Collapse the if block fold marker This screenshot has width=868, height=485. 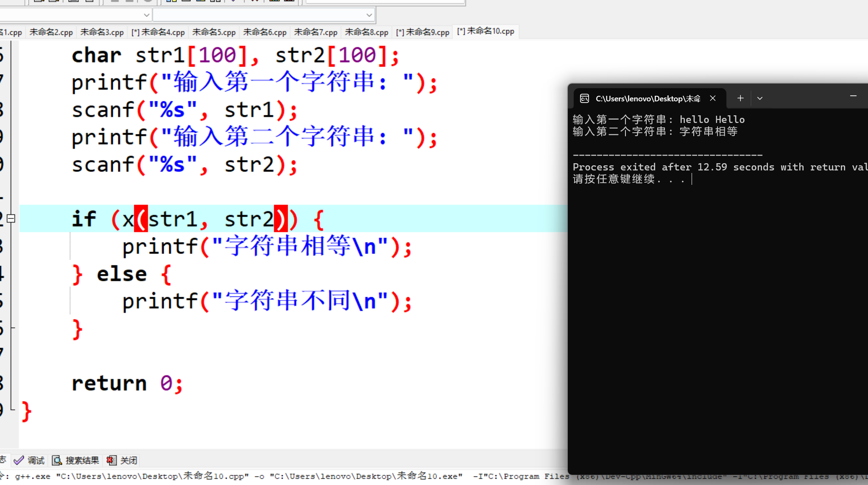[x=11, y=219]
